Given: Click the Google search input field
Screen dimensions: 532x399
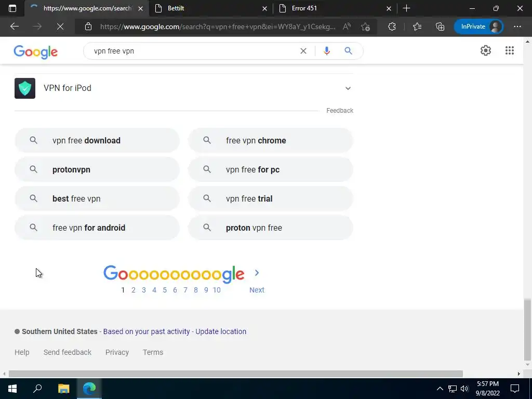Looking at the screenshot, I should pyautogui.click(x=193, y=51).
